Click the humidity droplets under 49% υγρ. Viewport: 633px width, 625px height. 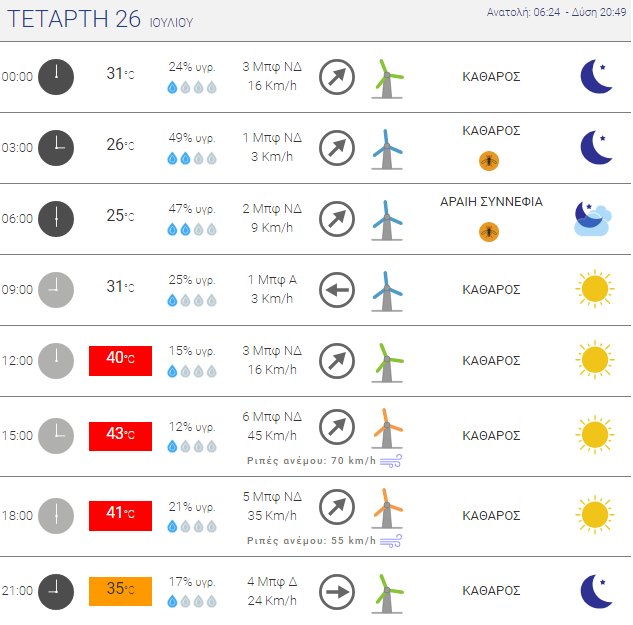[x=192, y=158]
